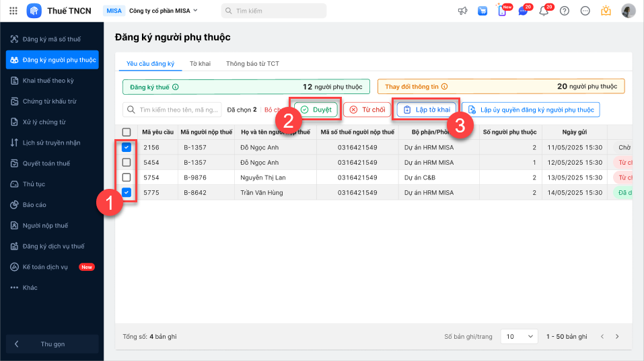644x361 pixels.
Task: Open the user profile avatar
Action: (x=628, y=11)
